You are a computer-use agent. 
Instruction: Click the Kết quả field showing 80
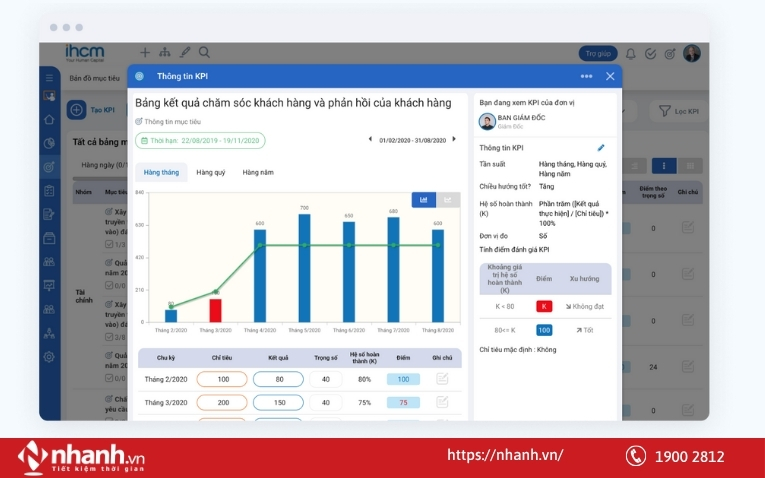click(x=277, y=379)
